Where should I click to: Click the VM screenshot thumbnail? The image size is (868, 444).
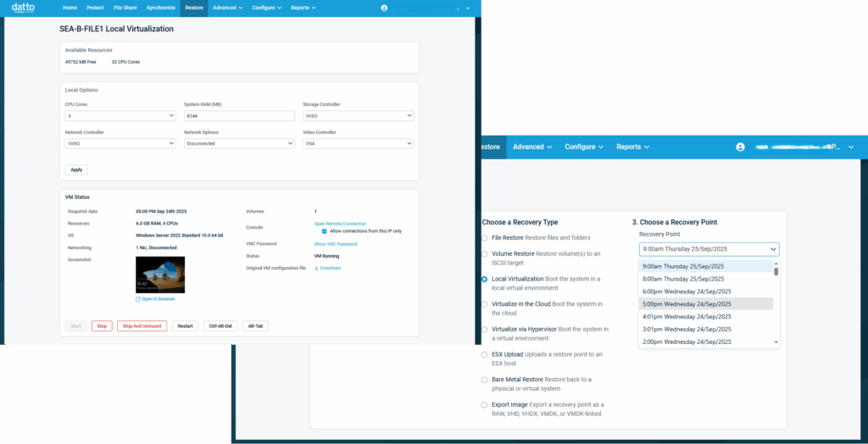click(x=160, y=275)
